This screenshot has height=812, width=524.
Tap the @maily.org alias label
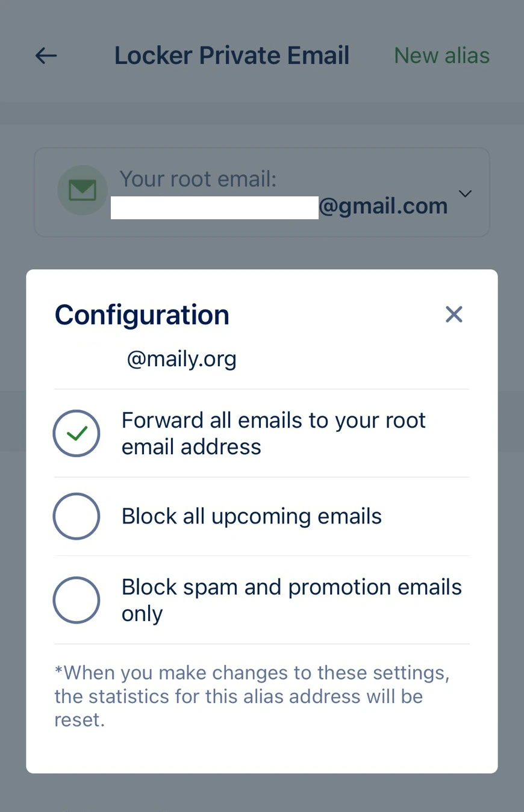point(181,358)
